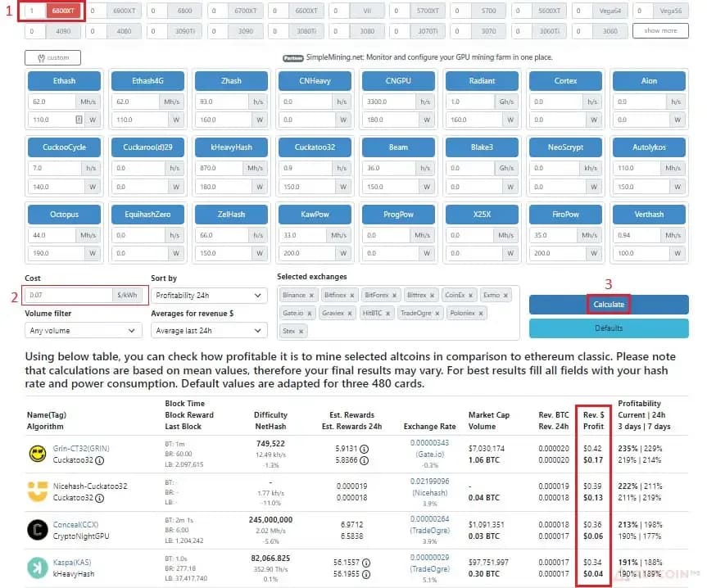Click the show more GPUs button
Screen dimensions: 707x588
[660, 31]
